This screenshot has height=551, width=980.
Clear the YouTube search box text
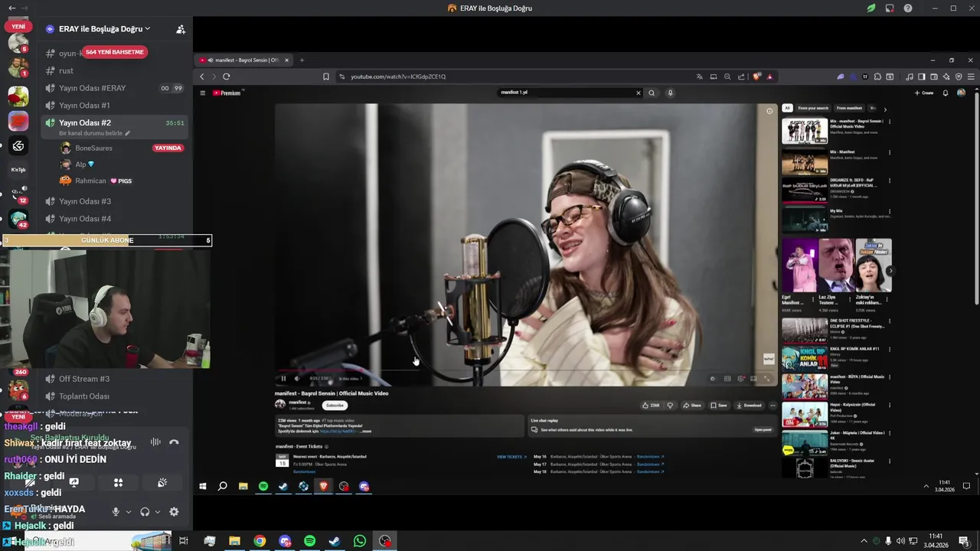coord(638,93)
